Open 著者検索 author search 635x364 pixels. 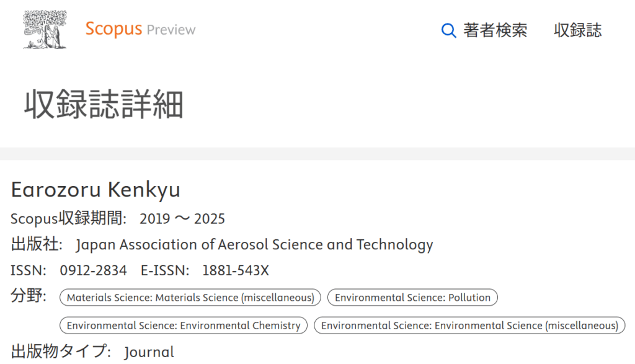click(495, 30)
